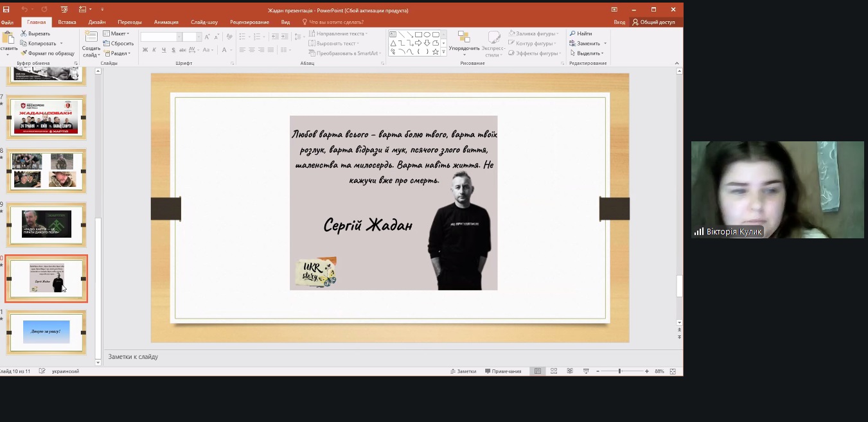Toggle normal view button in status bar
Image resolution: width=868 pixels, height=422 pixels.
pos(538,371)
